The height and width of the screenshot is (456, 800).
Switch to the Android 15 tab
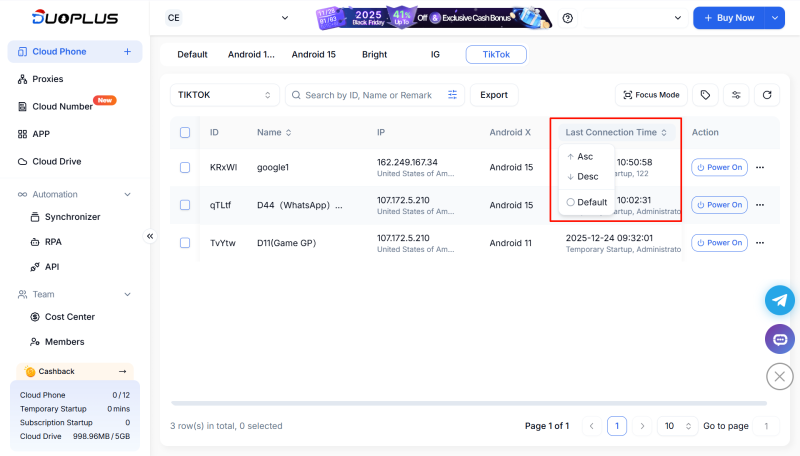point(313,55)
